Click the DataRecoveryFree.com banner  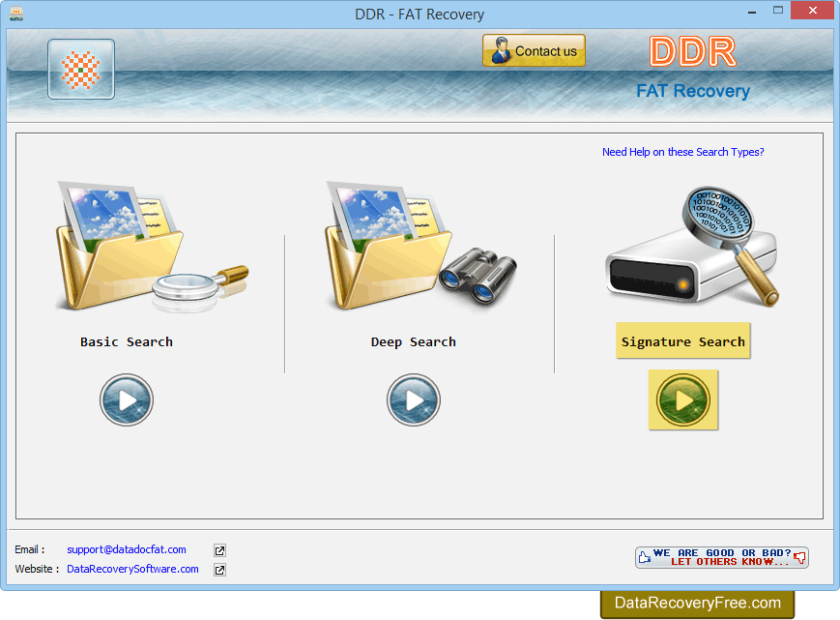697,604
